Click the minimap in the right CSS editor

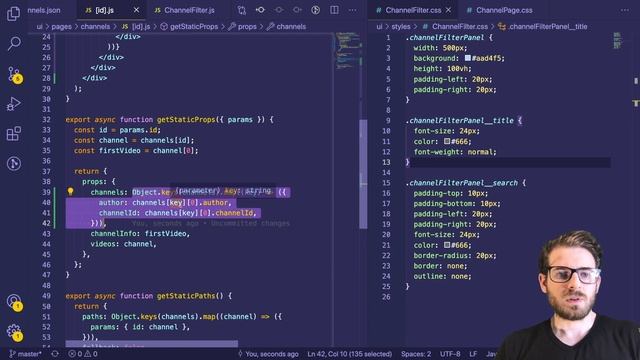(617, 41)
